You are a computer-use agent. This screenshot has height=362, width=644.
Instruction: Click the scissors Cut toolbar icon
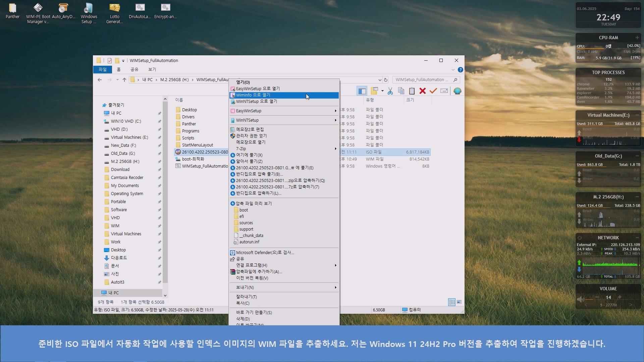(390, 91)
